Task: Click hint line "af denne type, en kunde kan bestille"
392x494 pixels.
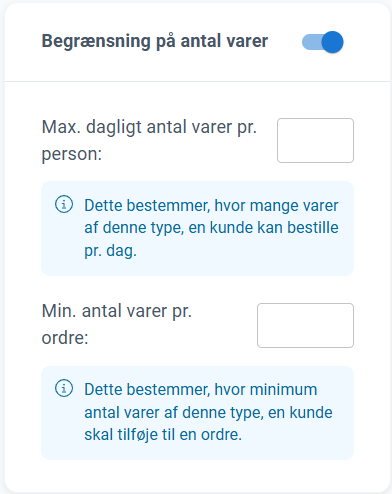Action: point(211,228)
